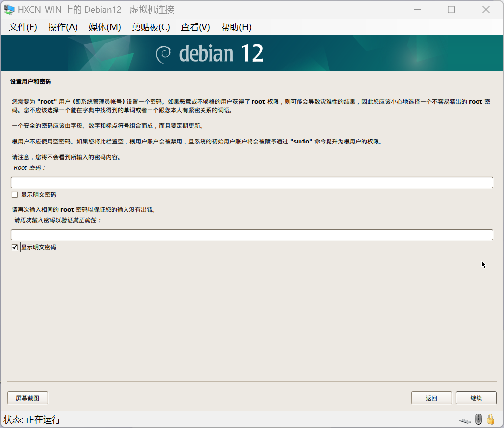Viewport: 504px width, 428px height.
Task: Click the 请再次输入密码以验证其正确性 label
Action: [x=57, y=220]
